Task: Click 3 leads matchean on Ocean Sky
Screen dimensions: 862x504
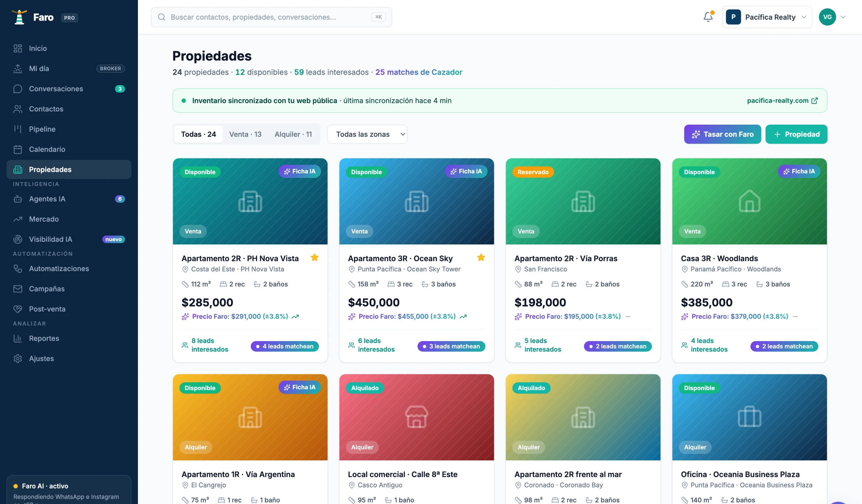Action: pos(451,346)
